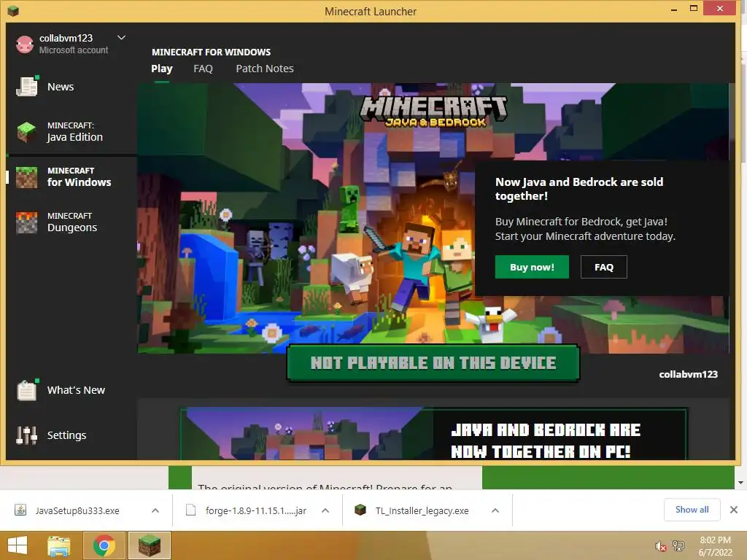Screen dimensions: 747x560
Task: Click the Minecraft for Windows dirt block icon
Action: click(27, 177)
